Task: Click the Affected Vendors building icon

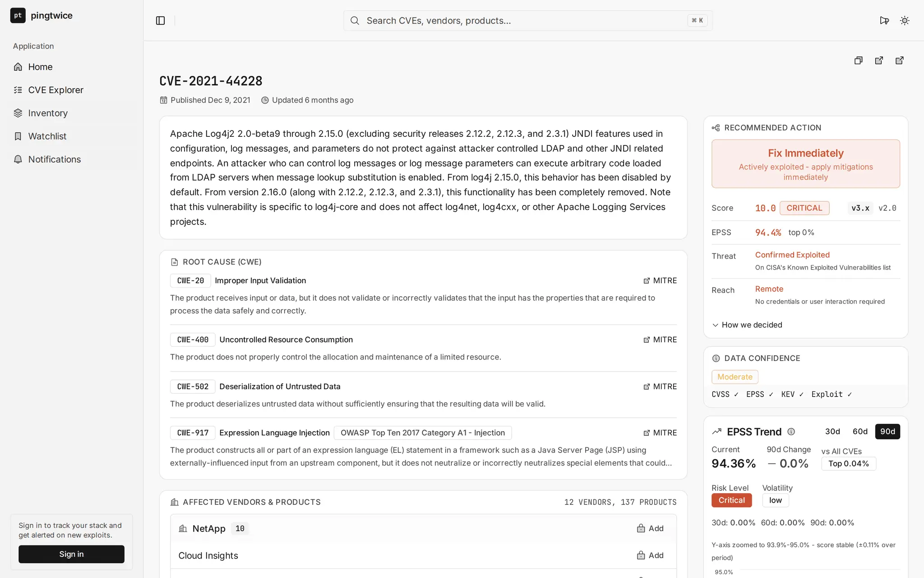Action: click(174, 502)
